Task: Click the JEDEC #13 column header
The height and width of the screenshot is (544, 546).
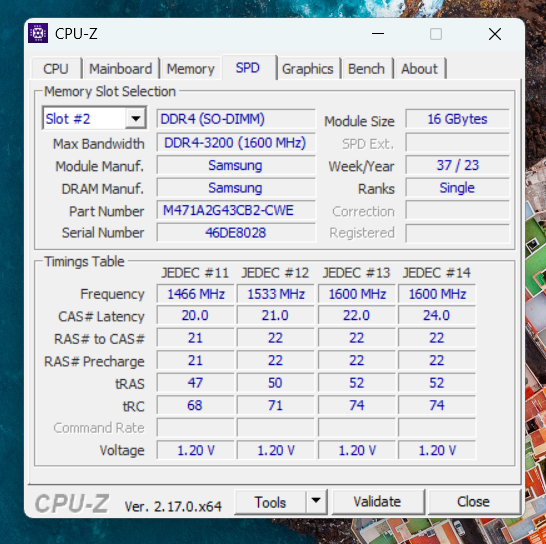Action: 356,273
